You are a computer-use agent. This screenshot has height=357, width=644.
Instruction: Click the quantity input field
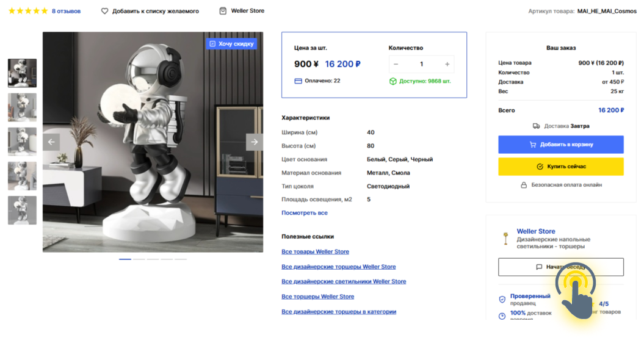[x=421, y=64]
